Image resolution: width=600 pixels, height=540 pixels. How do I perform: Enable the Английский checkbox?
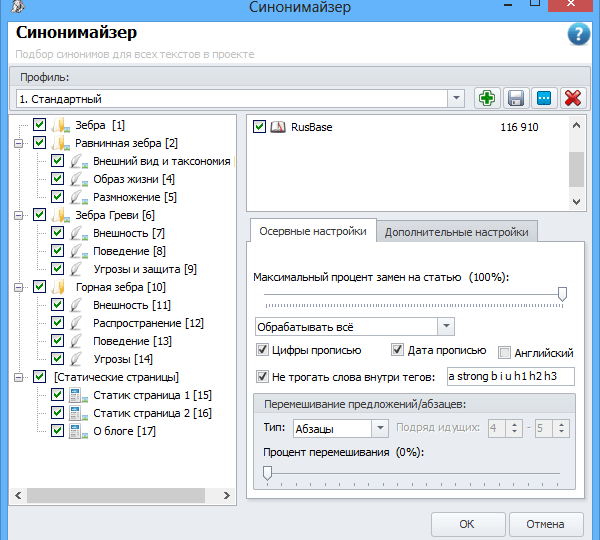(505, 352)
